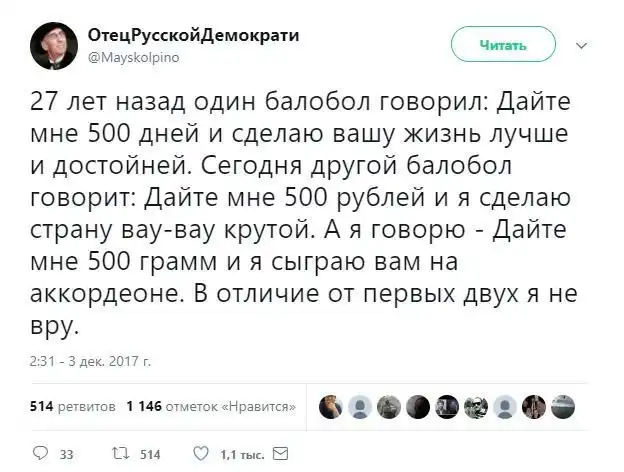Click the 514 count beside the retweet icon
624x472 pixels.
150,454
